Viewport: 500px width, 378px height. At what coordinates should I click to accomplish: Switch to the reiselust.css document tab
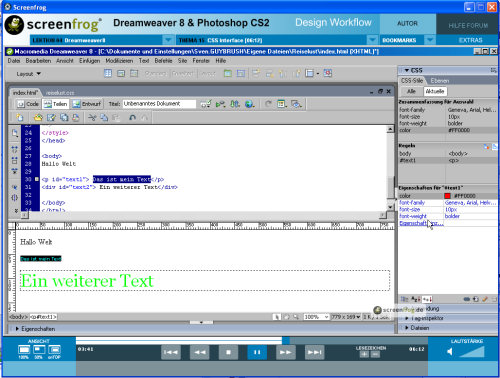coord(60,93)
